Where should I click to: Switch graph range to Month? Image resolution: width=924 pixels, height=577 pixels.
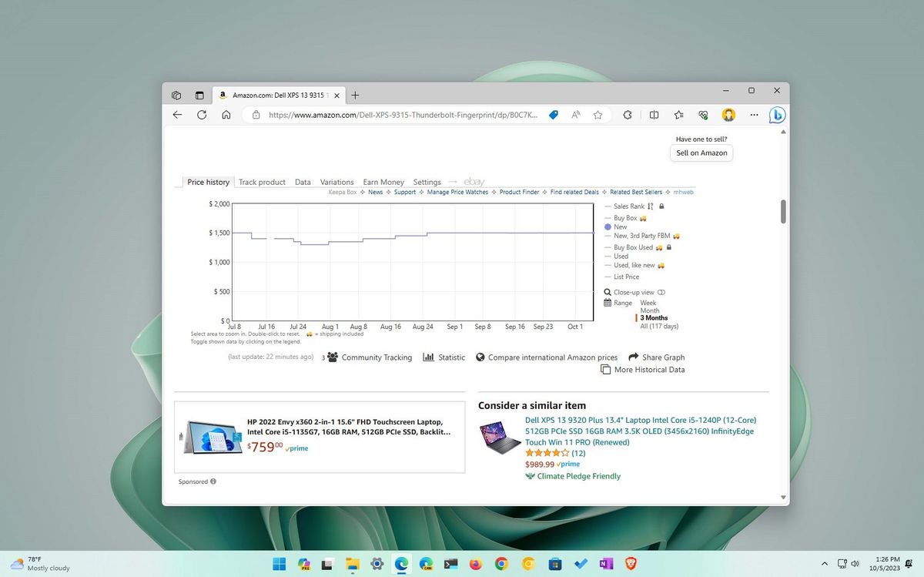pyautogui.click(x=651, y=310)
